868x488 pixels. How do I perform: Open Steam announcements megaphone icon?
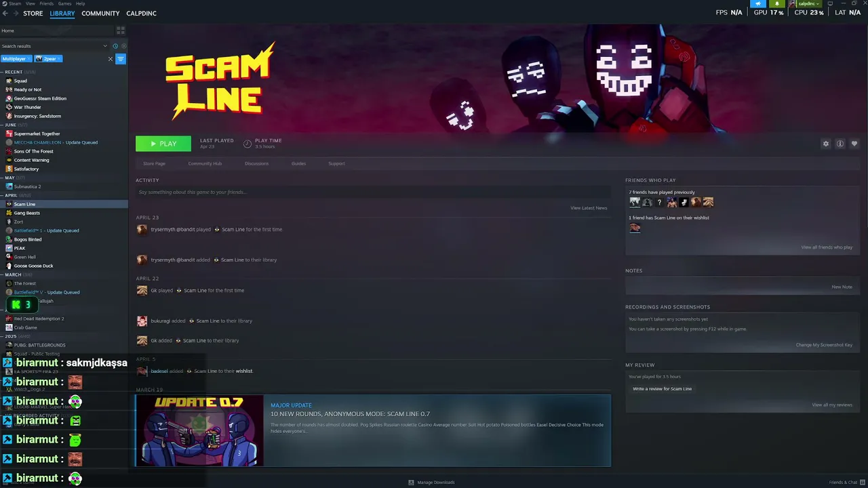click(758, 4)
